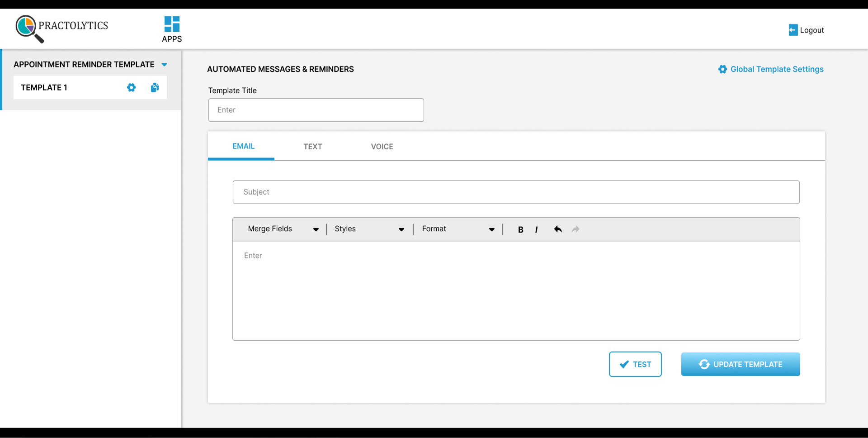Viewport: 868px width, 438px height.
Task: Focus the Template Title input field
Action: pos(316,110)
